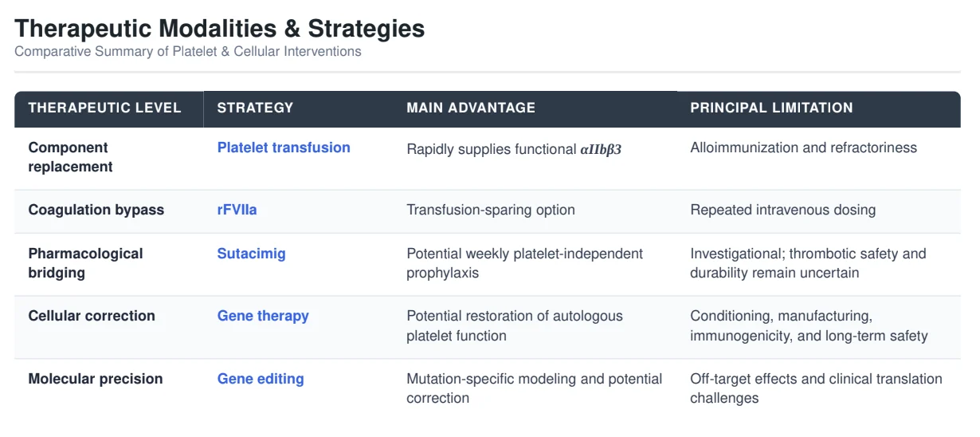Select the Main Advantage column header
Screen dimensions: 980x437
click(471, 108)
